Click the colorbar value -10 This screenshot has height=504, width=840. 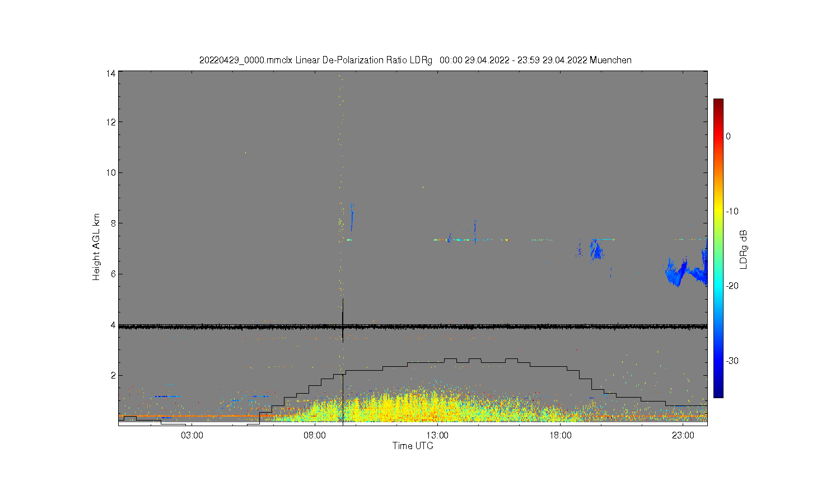coord(732,211)
